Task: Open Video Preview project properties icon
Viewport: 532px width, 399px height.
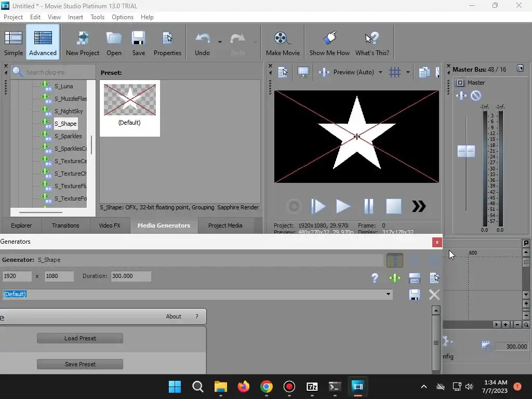Action: point(283,72)
